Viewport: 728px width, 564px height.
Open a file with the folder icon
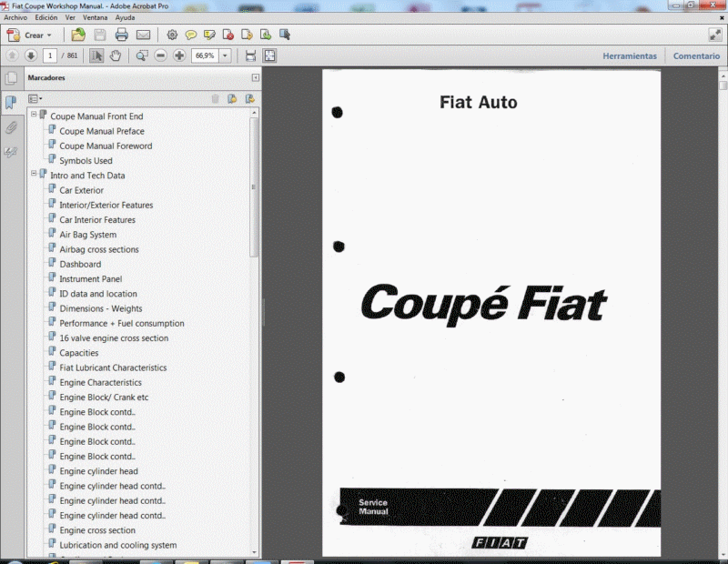click(78, 35)
